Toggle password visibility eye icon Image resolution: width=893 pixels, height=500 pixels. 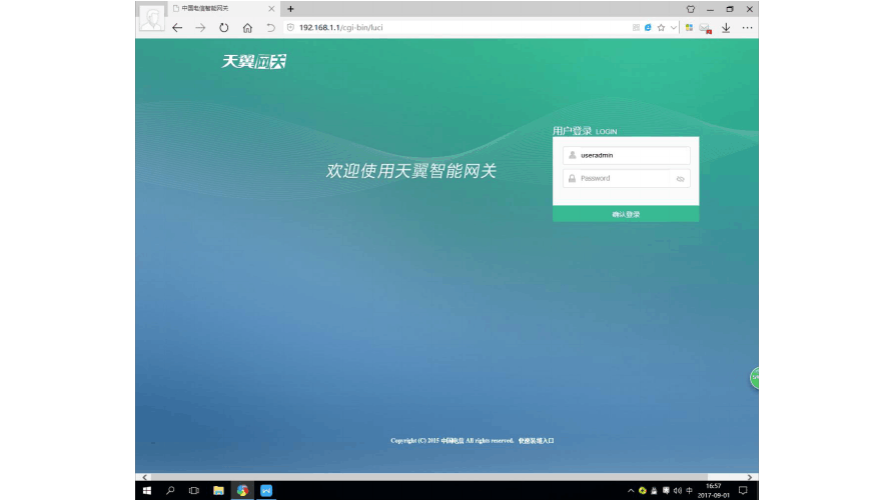pos(681,179)
